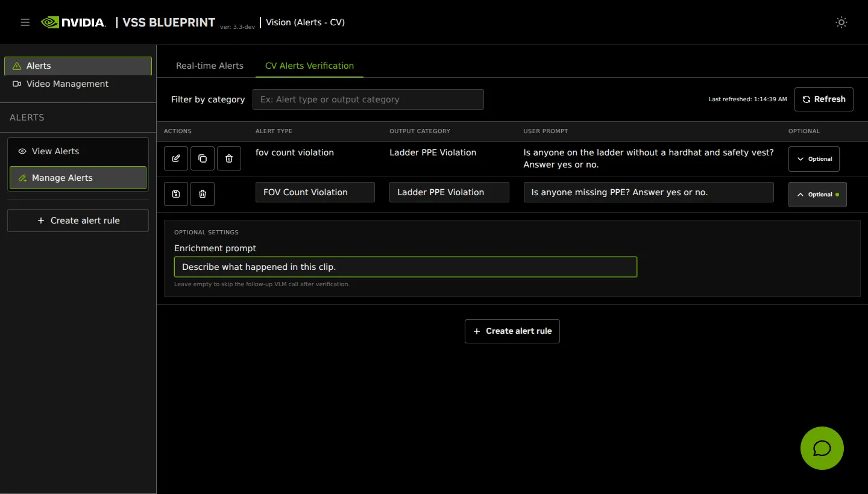Viewport: 868px width, 494px height.
Task: Click the 'Leave empty to skip' hint text
Action: coord(262,284)
